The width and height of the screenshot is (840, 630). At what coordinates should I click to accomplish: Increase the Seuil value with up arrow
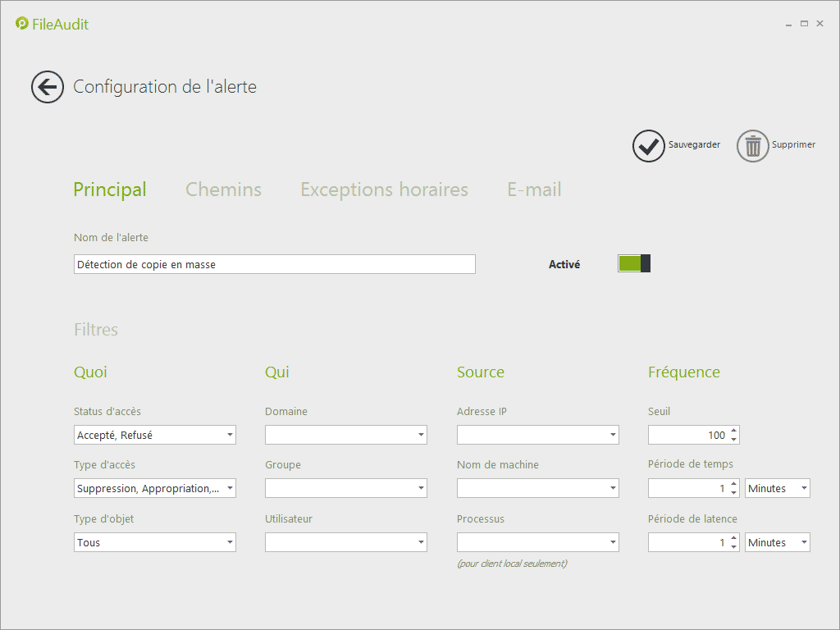click(x=733, y=431)
